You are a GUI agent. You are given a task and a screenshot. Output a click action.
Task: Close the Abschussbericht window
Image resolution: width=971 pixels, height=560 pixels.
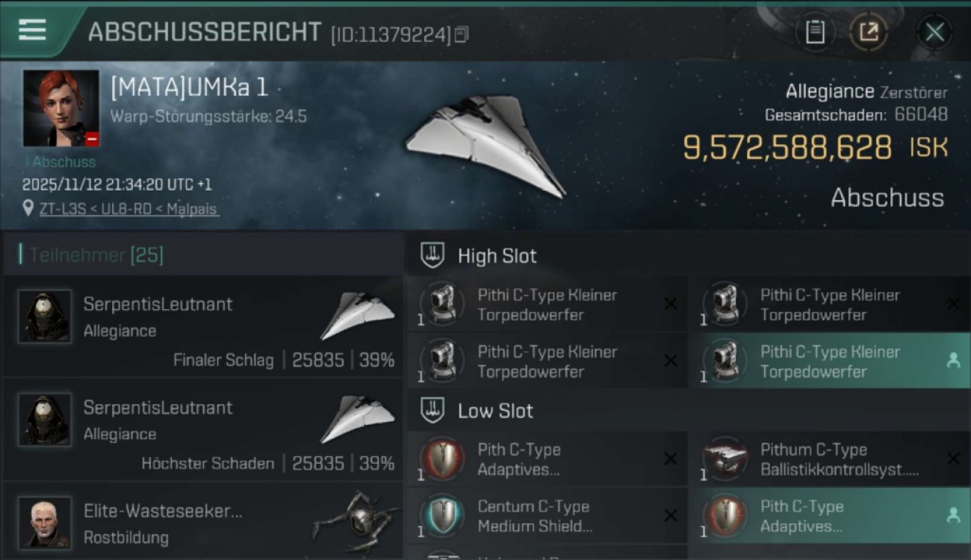click(x=934, y=32)
